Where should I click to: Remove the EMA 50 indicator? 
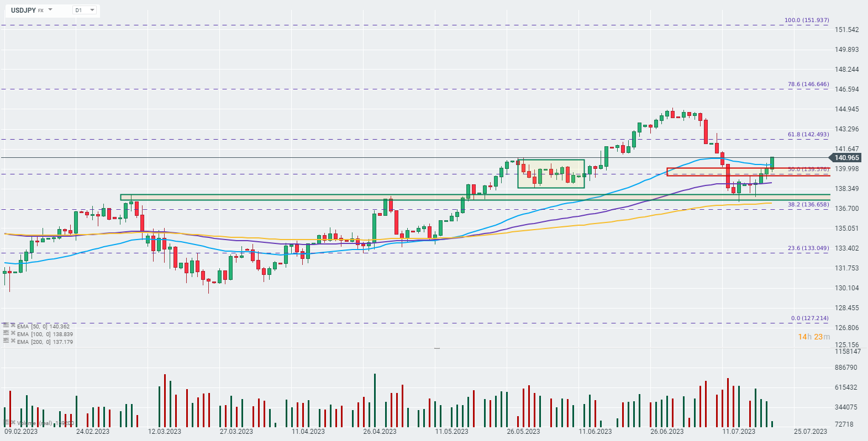pos(13,326)
